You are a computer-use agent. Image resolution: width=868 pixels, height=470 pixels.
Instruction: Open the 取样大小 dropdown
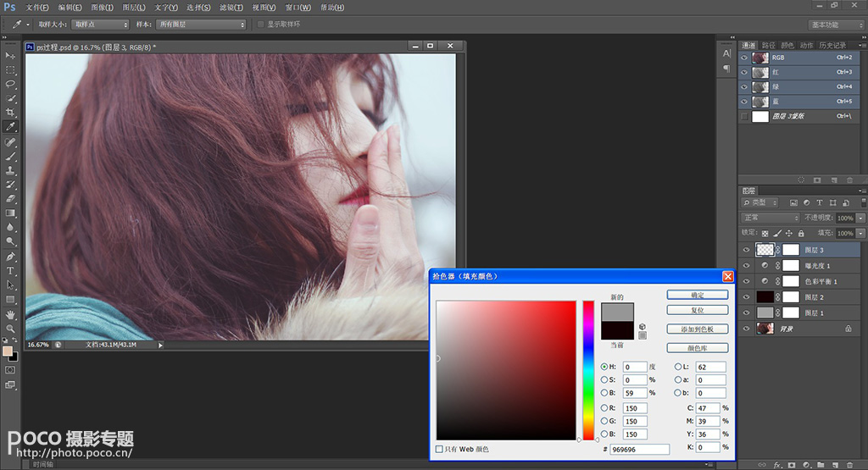[100, 25]
